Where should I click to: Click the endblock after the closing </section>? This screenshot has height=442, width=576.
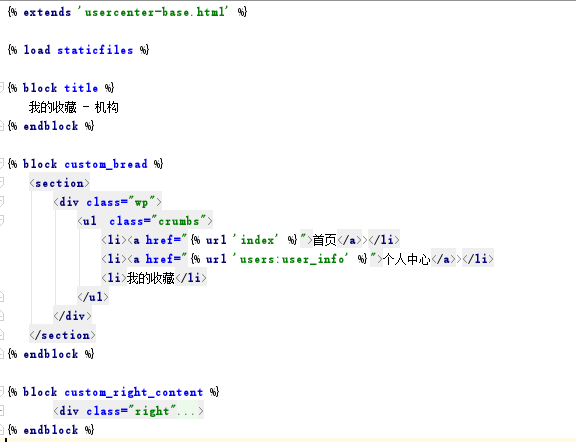click(51, 354)
